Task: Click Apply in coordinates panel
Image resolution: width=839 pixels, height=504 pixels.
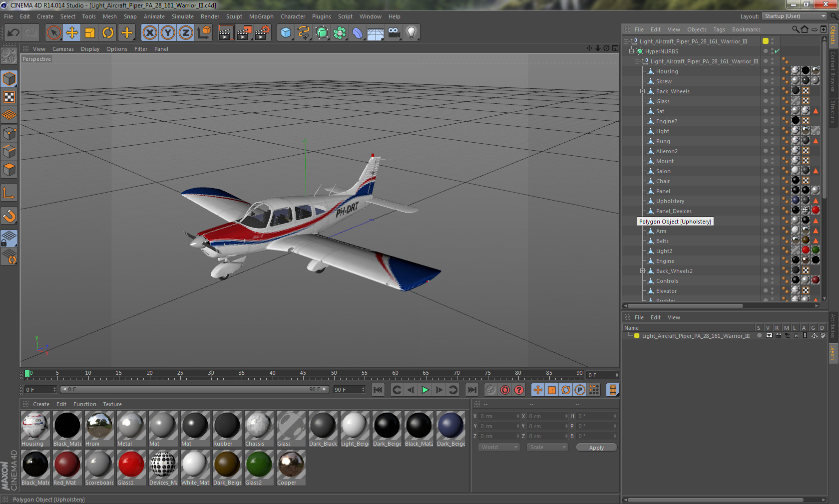Action: pyautogui.click(x=596, y=448)
